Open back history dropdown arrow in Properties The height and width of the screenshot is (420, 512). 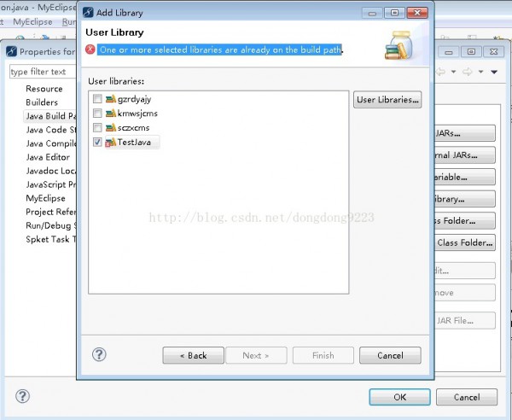click(x=453, y=72)
